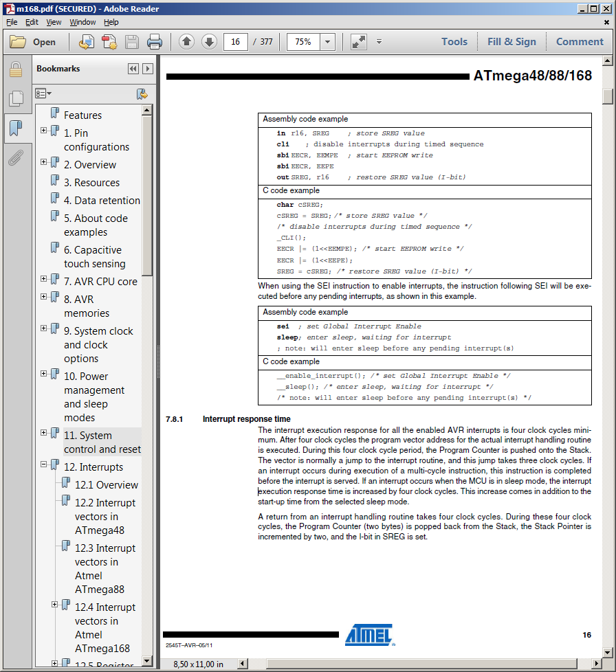Click the Save floppy disk icon

tap(131, 42)
